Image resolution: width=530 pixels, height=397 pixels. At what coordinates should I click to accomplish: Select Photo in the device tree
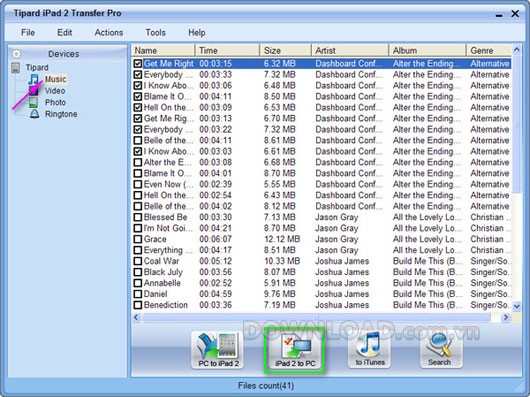[x=55, y=102]
